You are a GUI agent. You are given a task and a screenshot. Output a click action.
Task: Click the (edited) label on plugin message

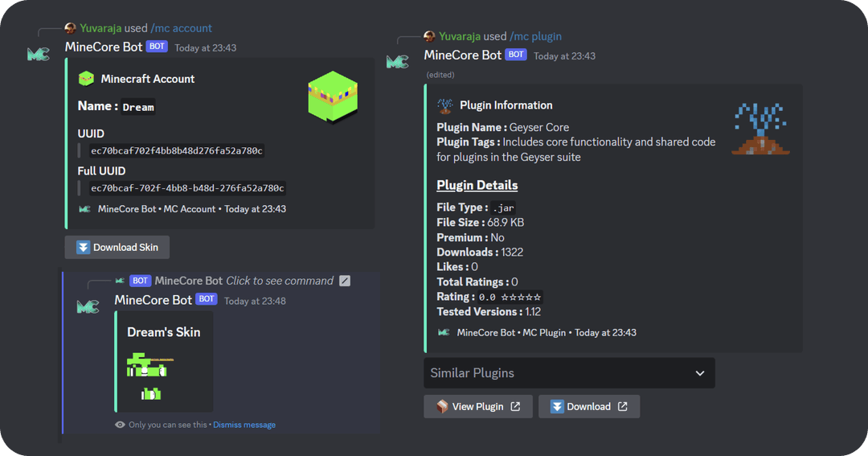point(440,75)
